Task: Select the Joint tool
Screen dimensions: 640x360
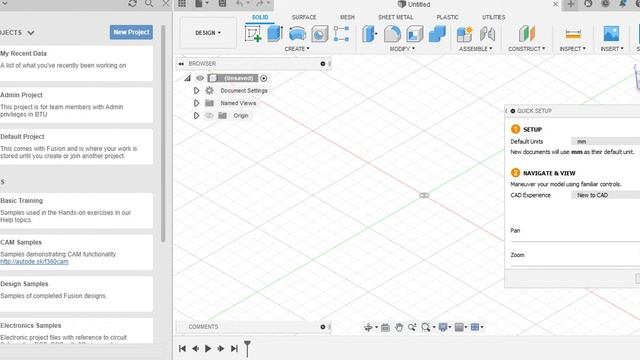Action: (x=487, y=34)
